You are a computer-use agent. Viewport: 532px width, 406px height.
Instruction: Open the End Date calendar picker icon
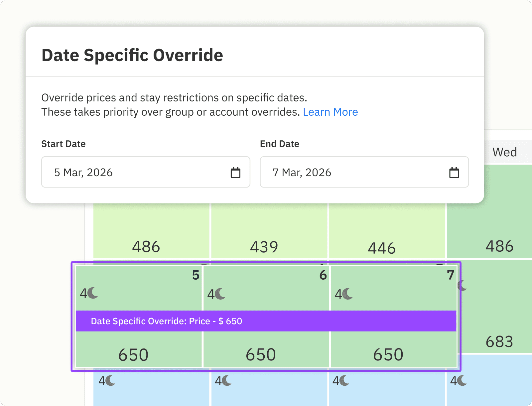454,173
